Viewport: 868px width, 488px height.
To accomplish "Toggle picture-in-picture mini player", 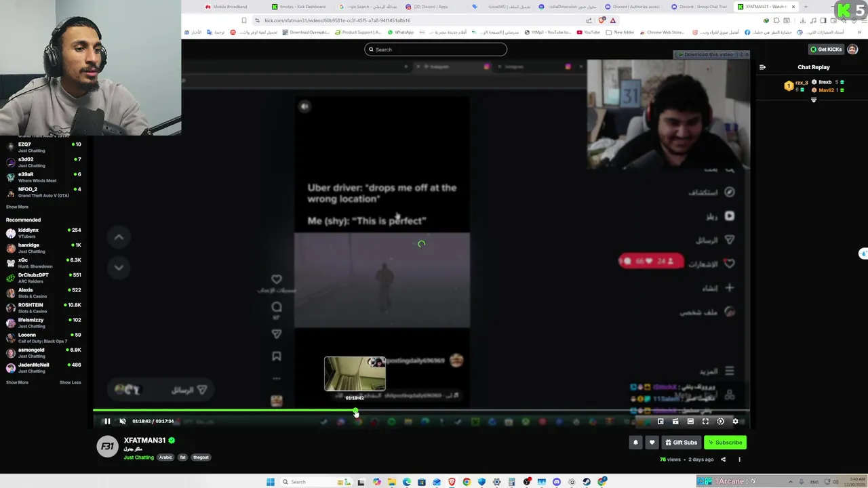I will pos(660,422).
